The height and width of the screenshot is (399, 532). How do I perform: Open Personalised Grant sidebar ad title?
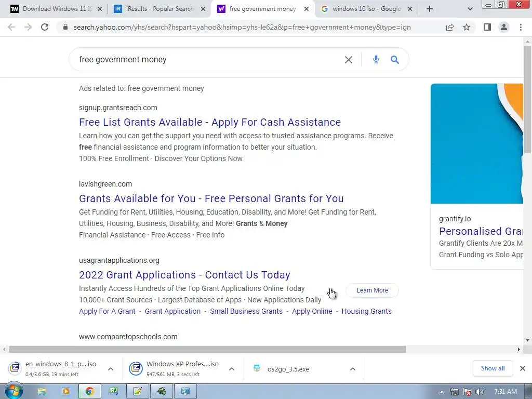481,231
